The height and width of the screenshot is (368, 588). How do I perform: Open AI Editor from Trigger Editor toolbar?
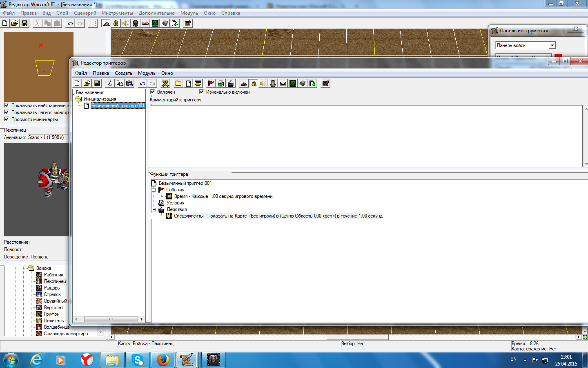coord(293,83)
